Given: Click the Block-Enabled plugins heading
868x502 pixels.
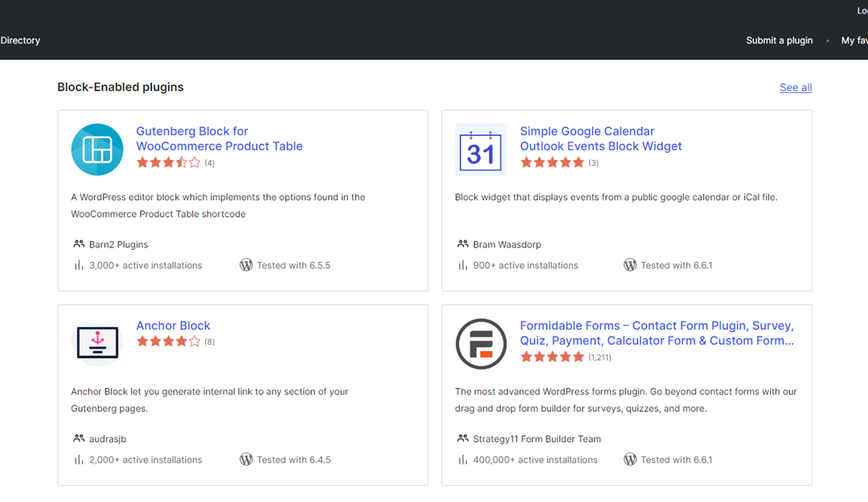Looking at the screenshot, I should (121, 87).
